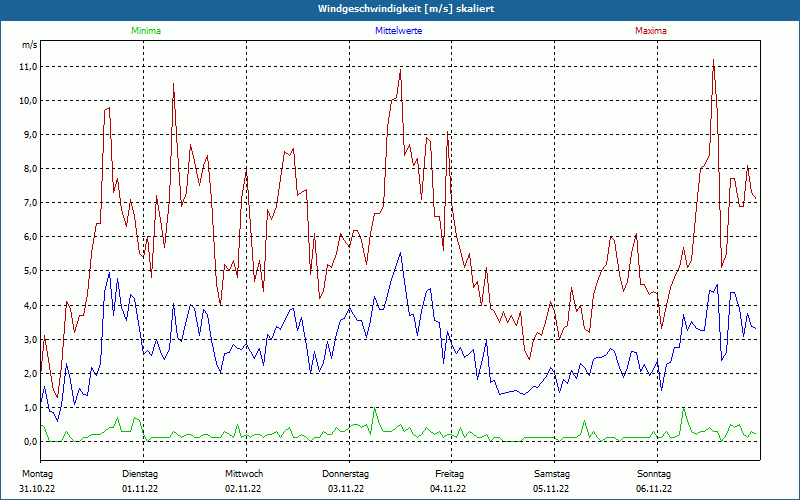This screenshot has height=500, width=800.
Task: Click the 4,0 y-axis value
Action: point(30,306)
